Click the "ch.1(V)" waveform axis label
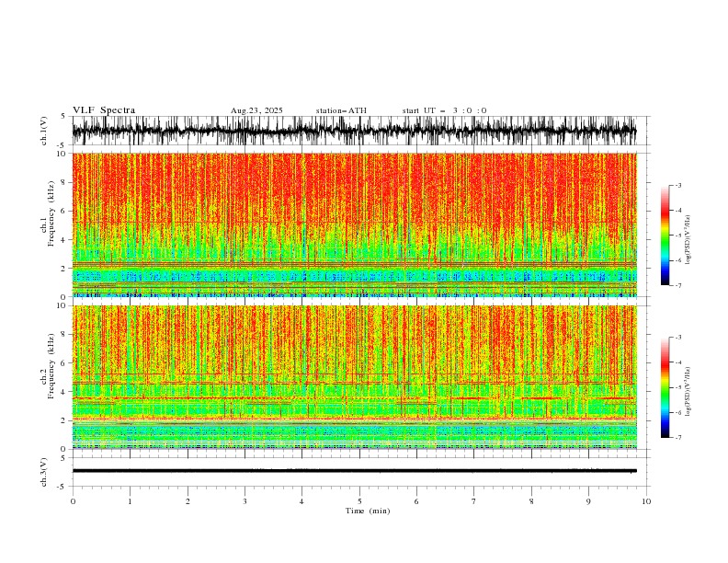The height and width of the screenshot is (563, 728). (44, 131)
